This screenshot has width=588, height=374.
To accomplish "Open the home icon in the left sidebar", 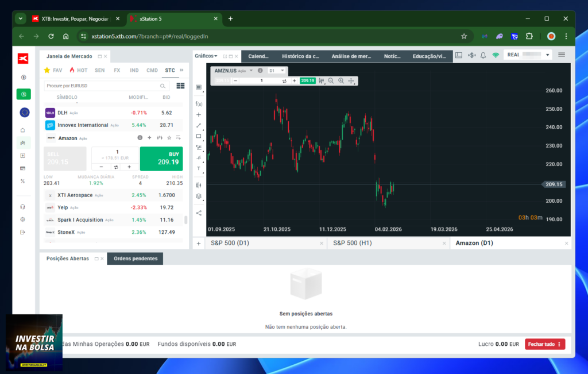I will pos(23,130).
